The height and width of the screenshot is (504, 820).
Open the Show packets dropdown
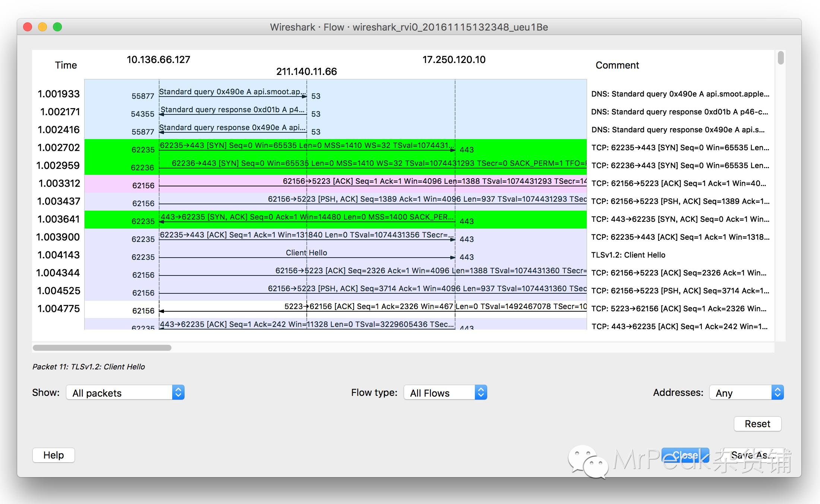pos(125,393)
